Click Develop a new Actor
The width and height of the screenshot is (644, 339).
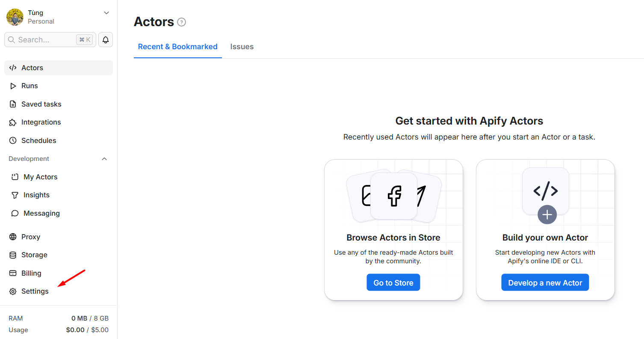[545, 282]
